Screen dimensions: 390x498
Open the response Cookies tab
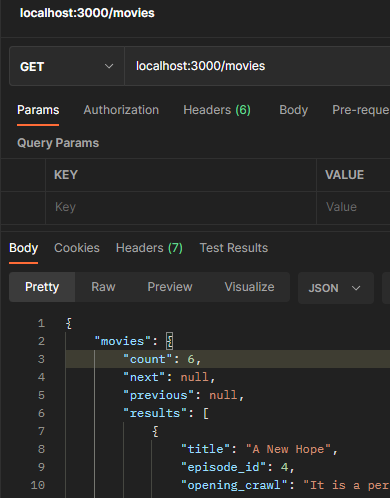click(x=77, y=248)
